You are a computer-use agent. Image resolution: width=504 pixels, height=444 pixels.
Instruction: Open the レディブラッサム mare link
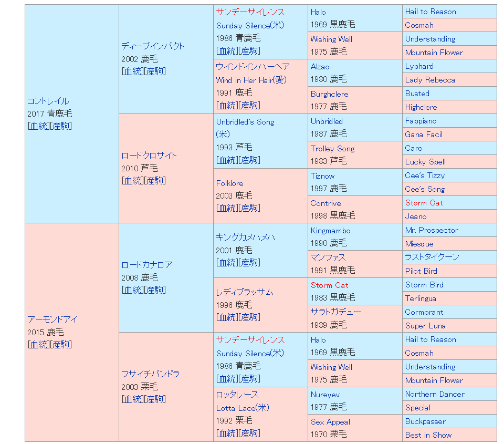coord(245,292)
